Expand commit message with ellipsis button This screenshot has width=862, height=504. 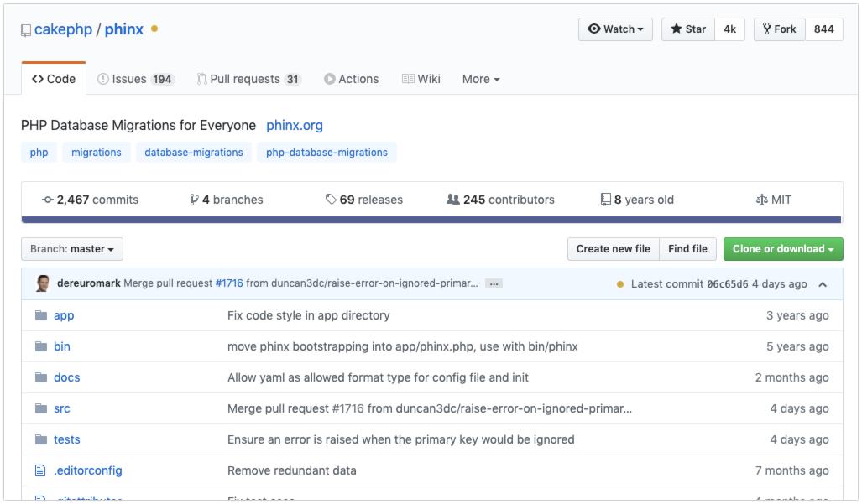point(494,283)
